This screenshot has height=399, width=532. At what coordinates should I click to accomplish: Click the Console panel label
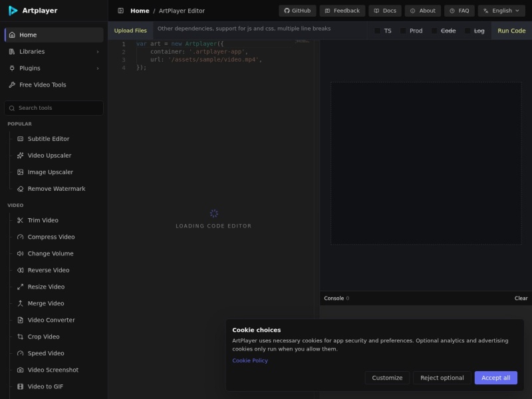(x=334, y=298)
